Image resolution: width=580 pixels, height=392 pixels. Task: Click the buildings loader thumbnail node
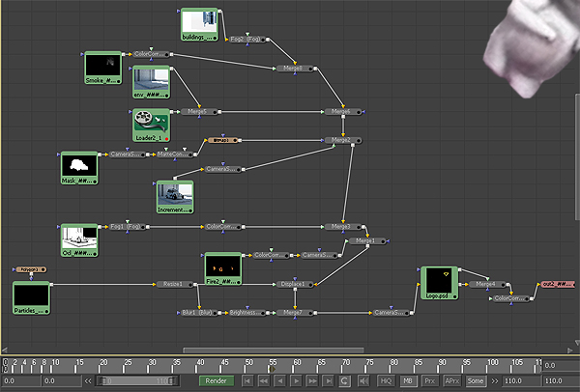(200, 25)
